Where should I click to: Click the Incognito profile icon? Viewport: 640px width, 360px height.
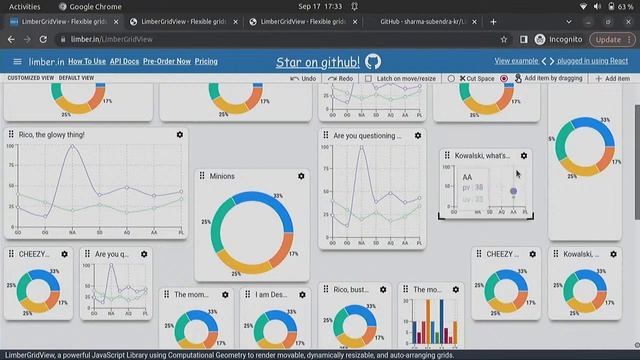coord(540,40)
